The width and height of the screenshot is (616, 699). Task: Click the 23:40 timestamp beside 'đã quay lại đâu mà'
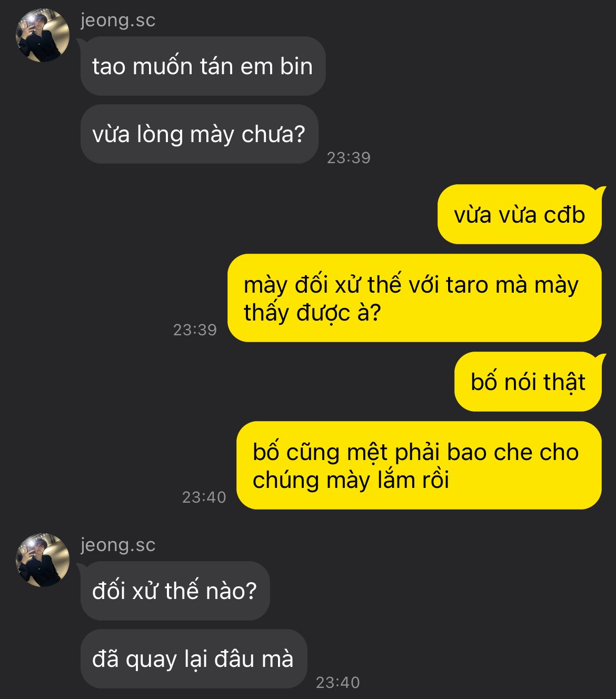337,682
